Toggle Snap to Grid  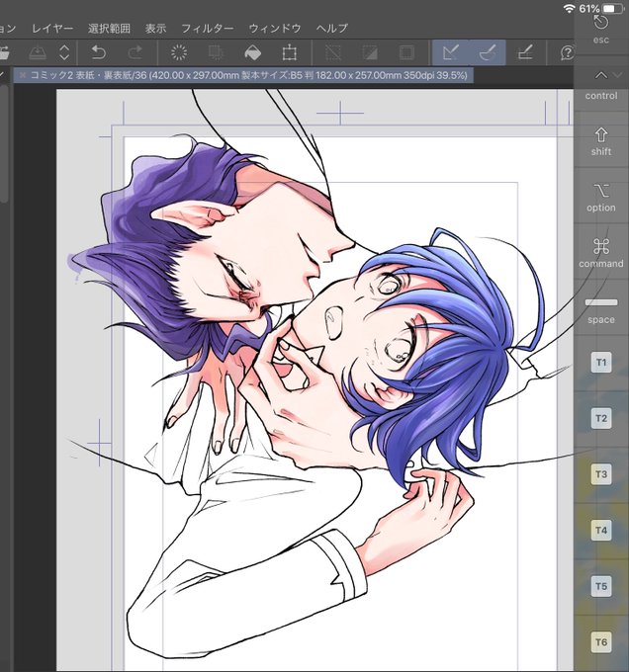click(x=525, y=52)
